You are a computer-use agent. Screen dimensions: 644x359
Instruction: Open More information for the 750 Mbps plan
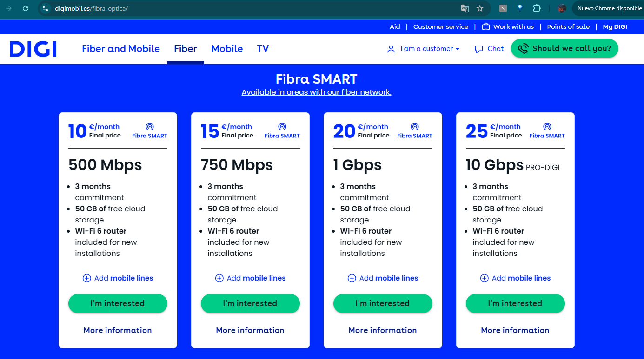point(250,330)
